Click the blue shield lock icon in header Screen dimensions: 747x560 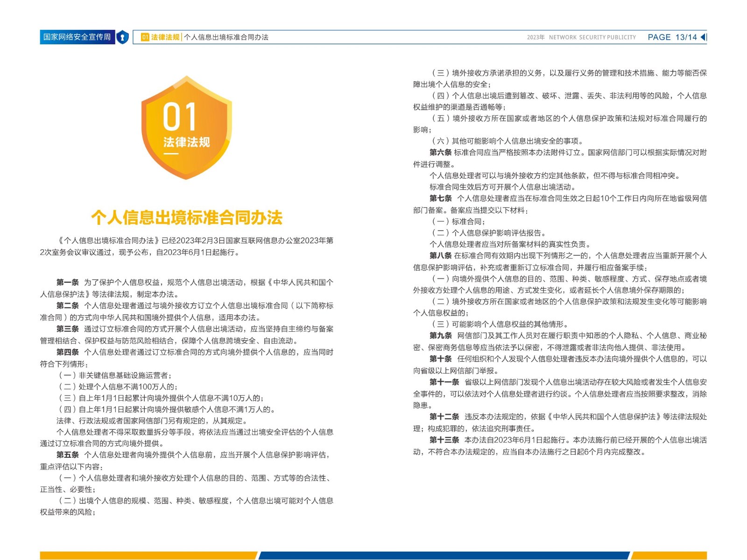click(122, 37)
